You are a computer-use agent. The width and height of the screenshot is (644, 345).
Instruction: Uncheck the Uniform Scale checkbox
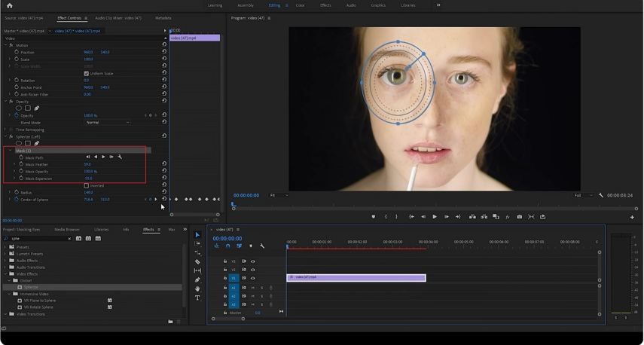click(x=87, y=74)
